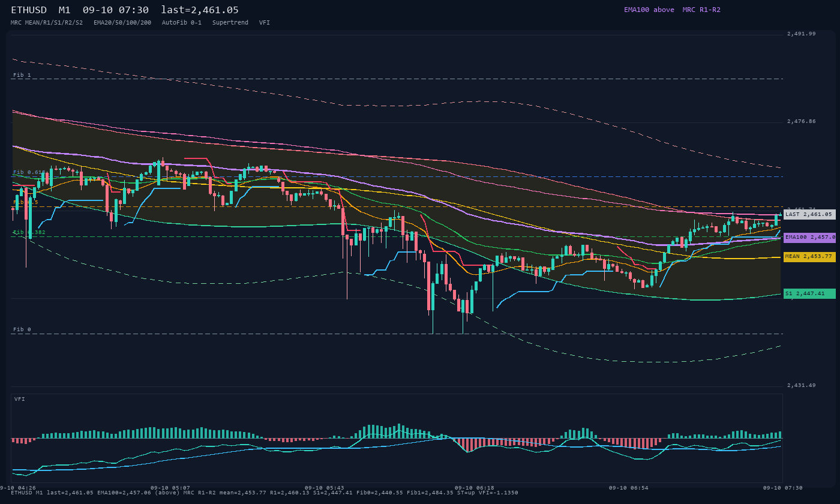The height and width of the screenshot is (504, 840).
Task: Select the MRC MEAN/R1/S1/R2/S2 indicator legend
Action: (x=47, y=22)
